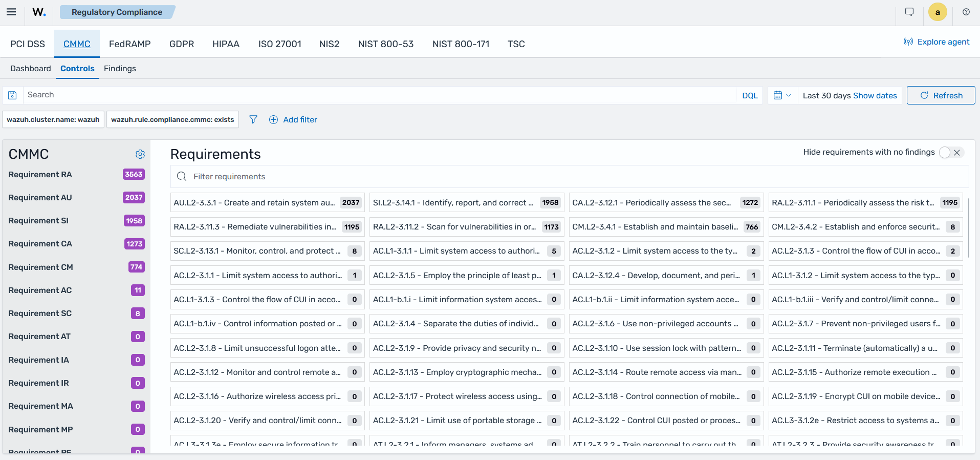Click the Wazuh W. logo

pyautogui.click(x=39, y=12)
